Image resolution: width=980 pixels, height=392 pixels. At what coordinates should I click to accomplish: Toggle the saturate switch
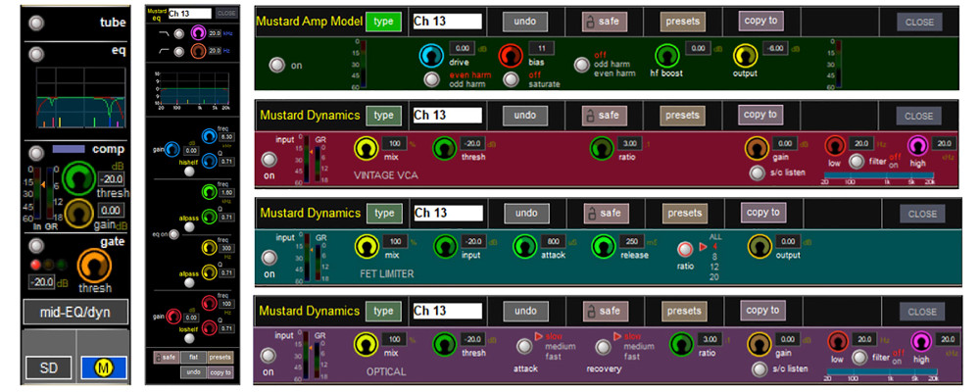[512, 79]
